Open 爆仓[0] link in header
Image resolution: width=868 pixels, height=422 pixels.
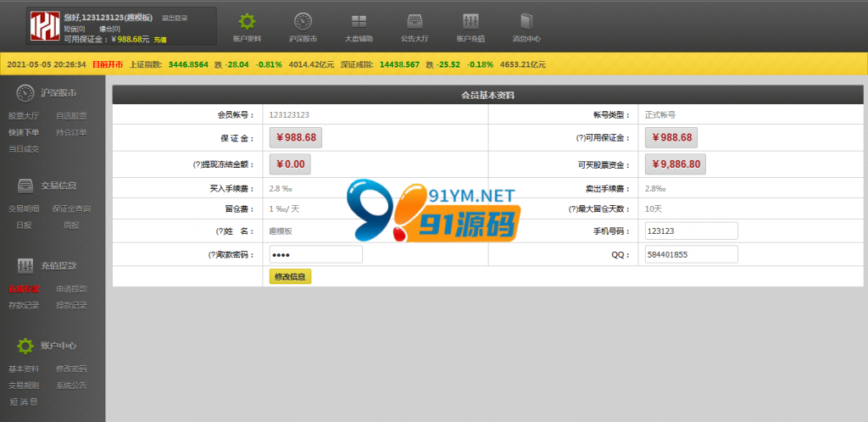coord(109,29)
